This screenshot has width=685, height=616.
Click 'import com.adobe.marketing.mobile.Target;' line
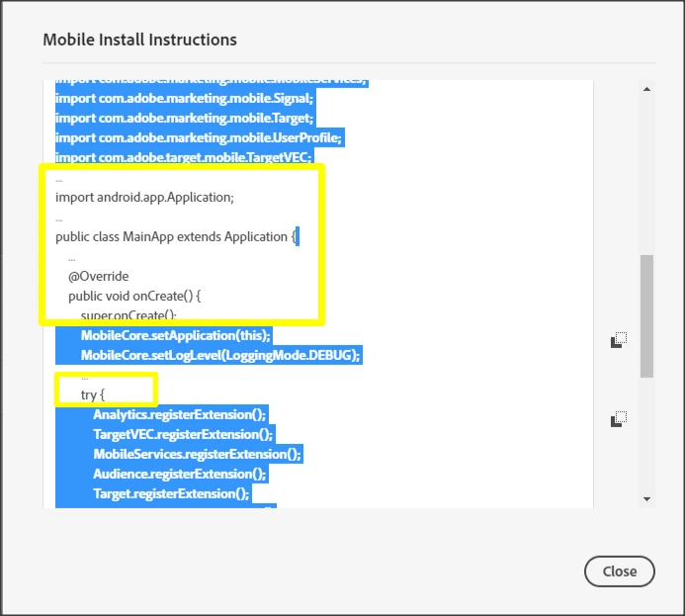(x=185, y=118)
